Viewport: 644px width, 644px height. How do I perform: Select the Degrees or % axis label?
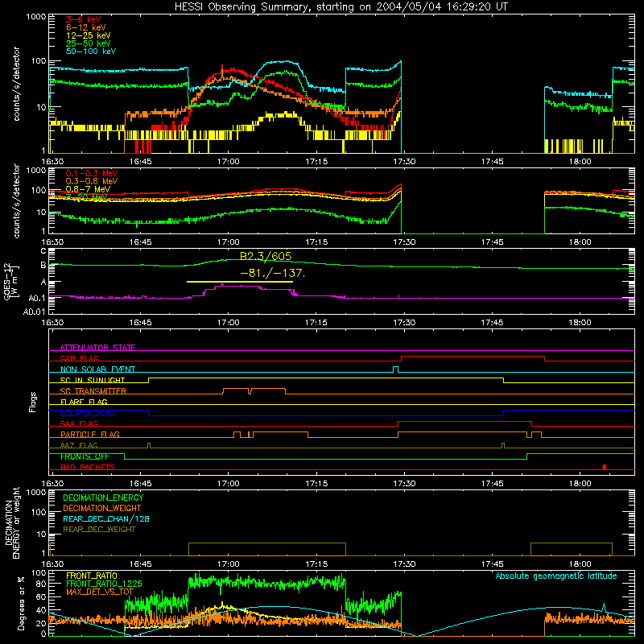(21, 603)
